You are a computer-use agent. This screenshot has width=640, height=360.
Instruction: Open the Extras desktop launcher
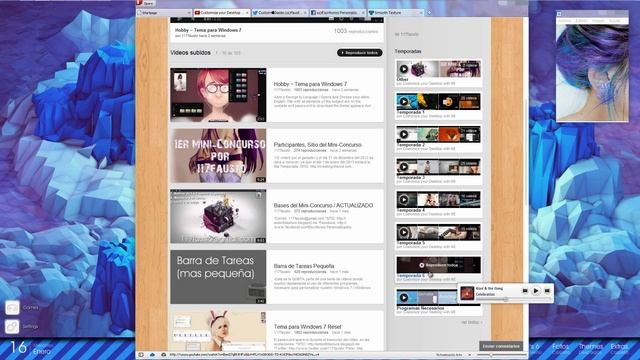[x=619, y=348]
